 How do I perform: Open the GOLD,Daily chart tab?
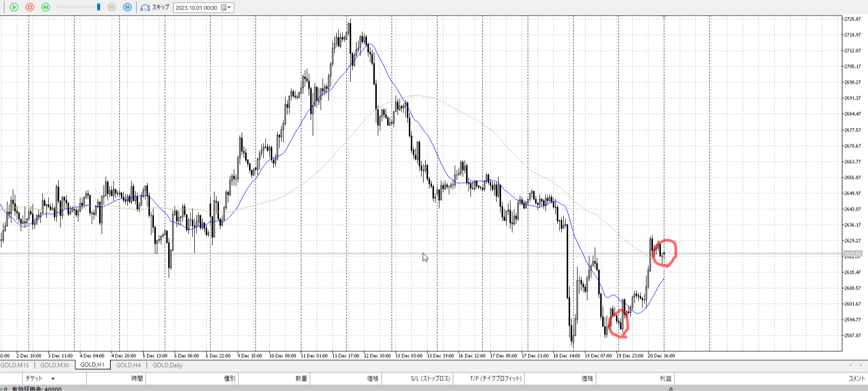point(168,365)
